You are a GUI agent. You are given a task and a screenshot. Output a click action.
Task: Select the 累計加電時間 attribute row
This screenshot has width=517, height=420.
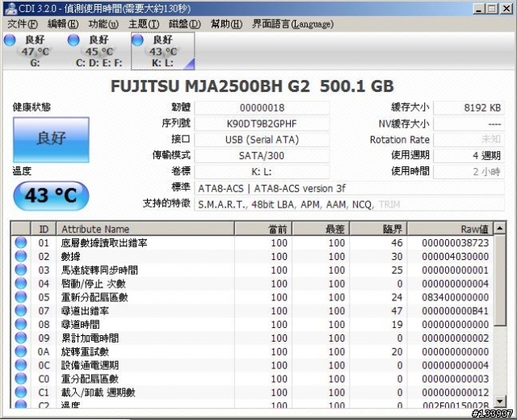pos(252,338)
